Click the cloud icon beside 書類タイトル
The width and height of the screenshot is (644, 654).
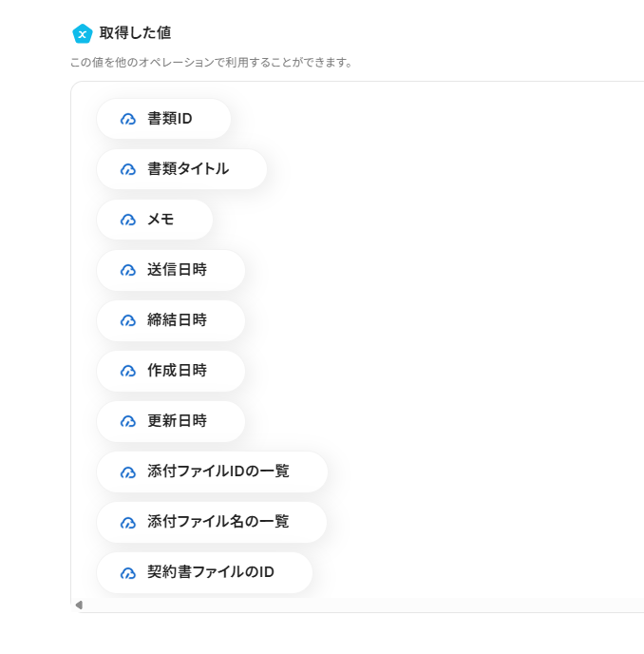pos(128,169)
